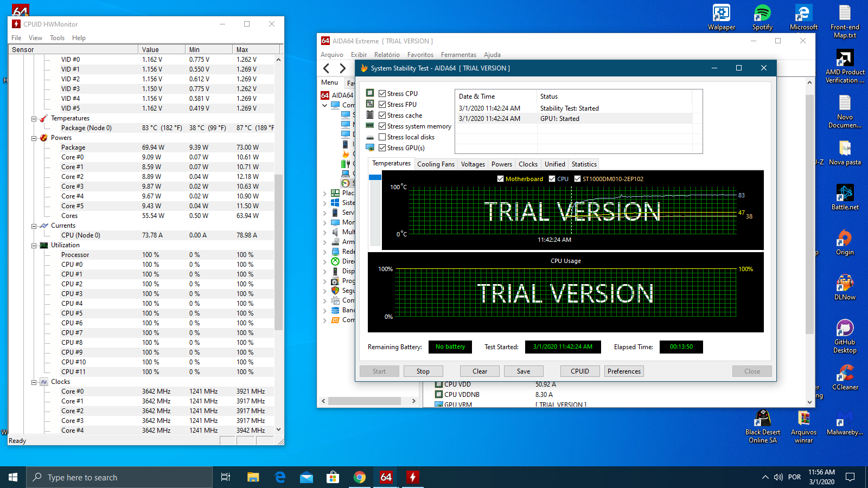Uncheck ST1000DM010-2EP102 graph checkbox
Viewport: 868px width, 488px height.
pos(577,179)
